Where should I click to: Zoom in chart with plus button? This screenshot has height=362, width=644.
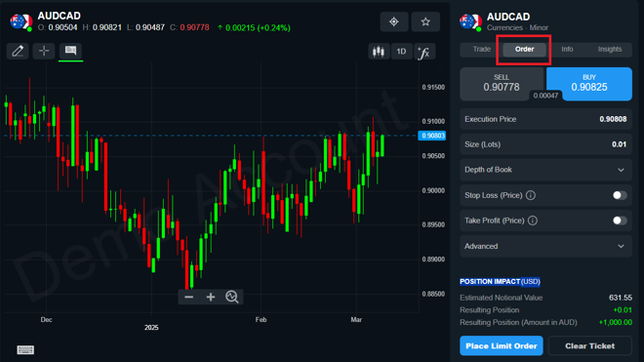211,297
